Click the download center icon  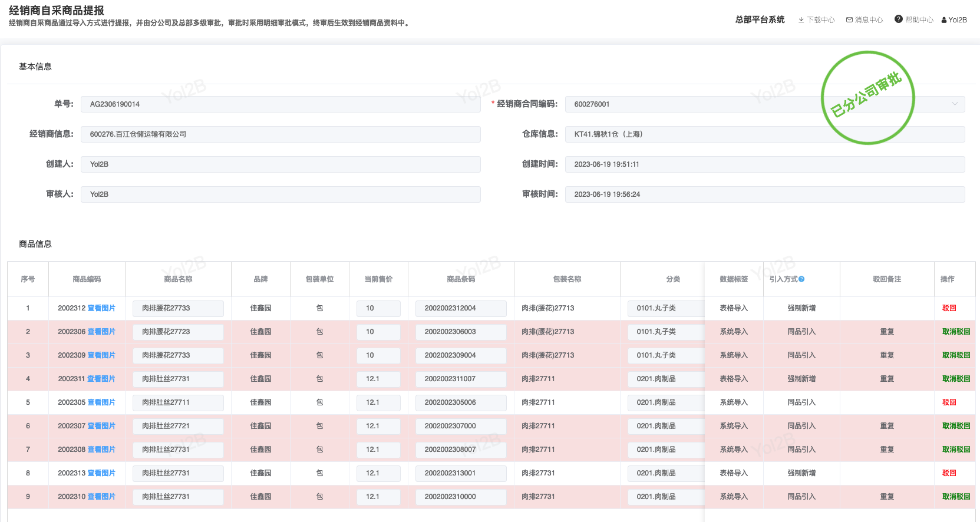pyautogui.click(x=801, y=20)
